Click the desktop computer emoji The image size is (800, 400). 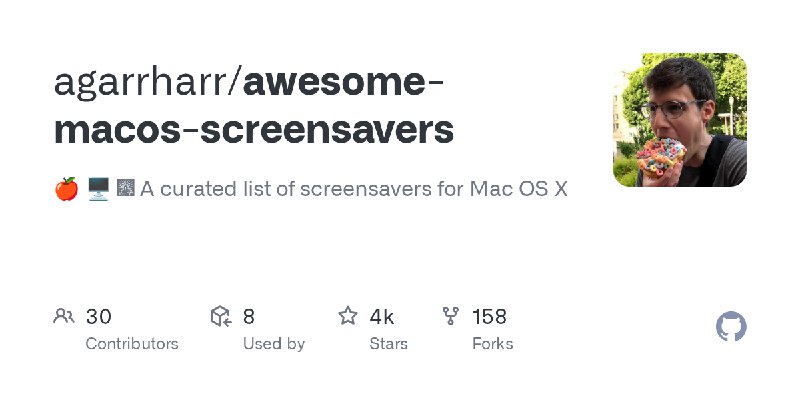pyautogui.click(x=98, y=188)
